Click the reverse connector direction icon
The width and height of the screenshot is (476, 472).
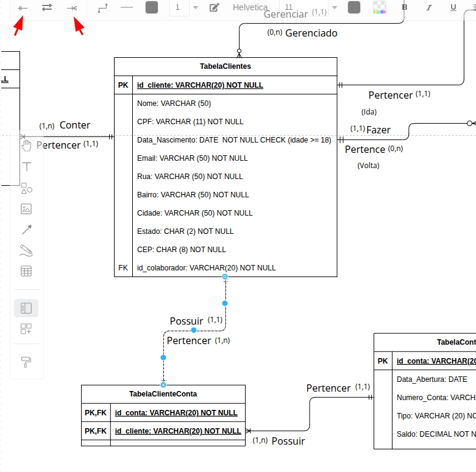(47, 7)
